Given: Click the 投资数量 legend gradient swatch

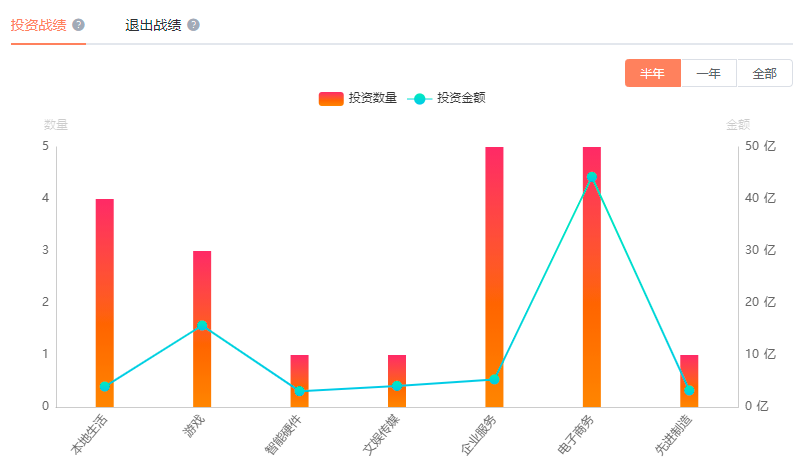Looking at the screenshot, I should [330, 98].
